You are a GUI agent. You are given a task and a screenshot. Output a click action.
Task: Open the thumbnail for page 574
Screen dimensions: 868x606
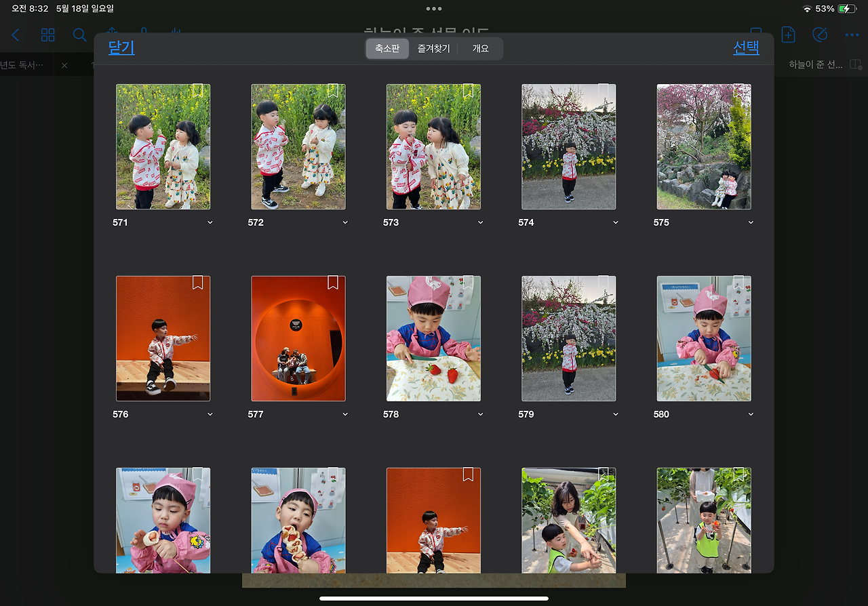point(568,146)
